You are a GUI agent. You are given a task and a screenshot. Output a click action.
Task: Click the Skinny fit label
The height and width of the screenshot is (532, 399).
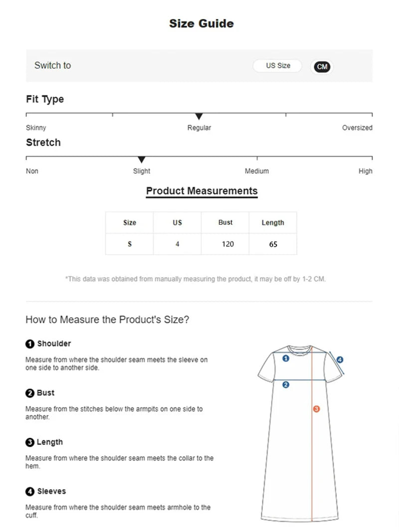[x=36, y=128]
